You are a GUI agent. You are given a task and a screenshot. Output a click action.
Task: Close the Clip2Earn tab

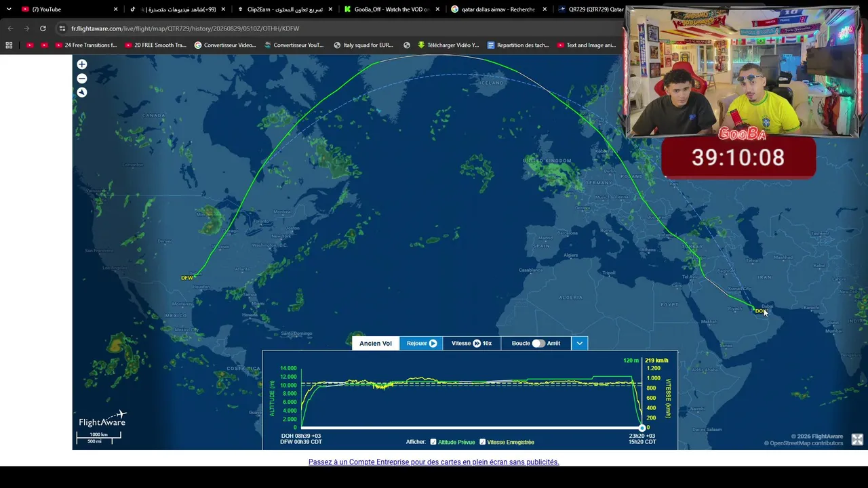pyautogui.click(x=330, y=9)
